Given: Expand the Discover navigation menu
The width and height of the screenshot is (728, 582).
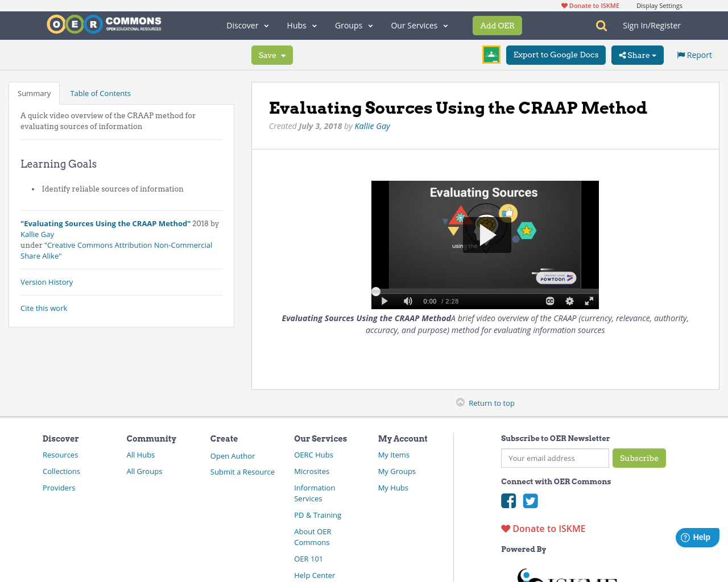Looking at the screenshot, I should point(247,25).
